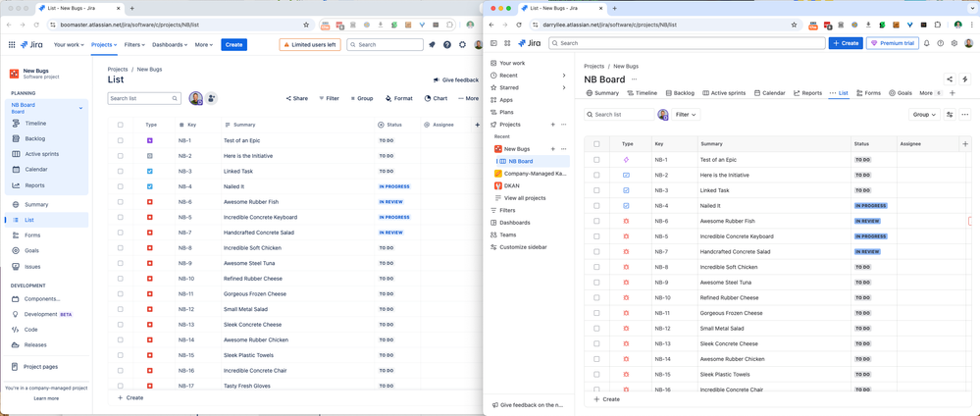Image resolution: width=980 pixels, height=416 pixels.
Task: Click add column plus in boomaster list header
Action: (x=478, y=125)
